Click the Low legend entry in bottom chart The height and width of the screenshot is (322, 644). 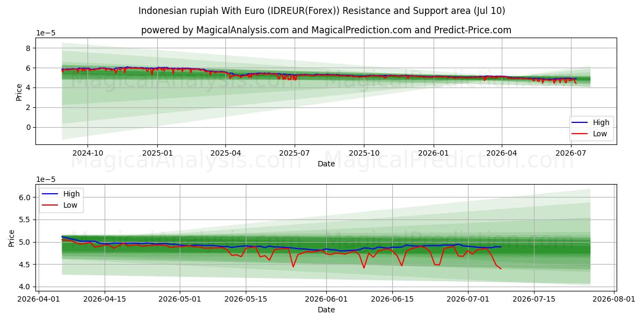61,205
